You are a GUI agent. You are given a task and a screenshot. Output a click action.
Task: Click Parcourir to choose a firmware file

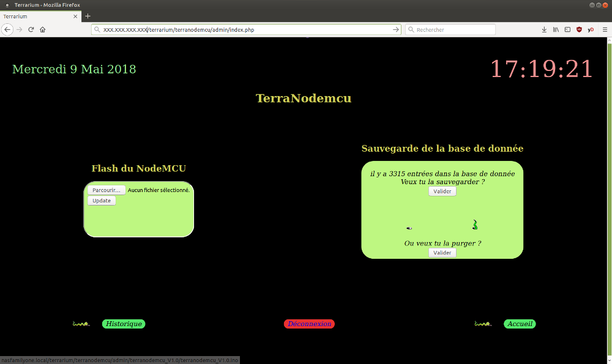tap(106, 190)
